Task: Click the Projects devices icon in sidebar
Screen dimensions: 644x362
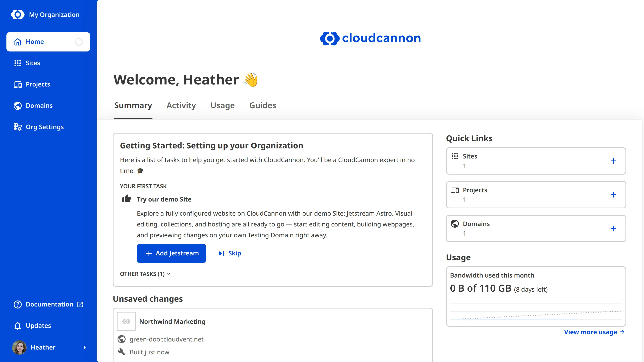Action: coord(18,84)
